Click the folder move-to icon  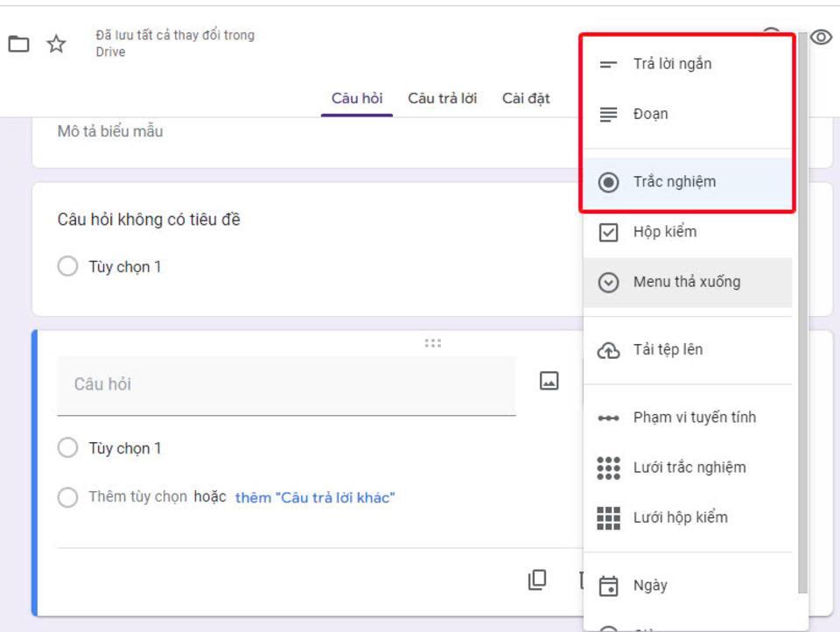(x=18, y=44)
